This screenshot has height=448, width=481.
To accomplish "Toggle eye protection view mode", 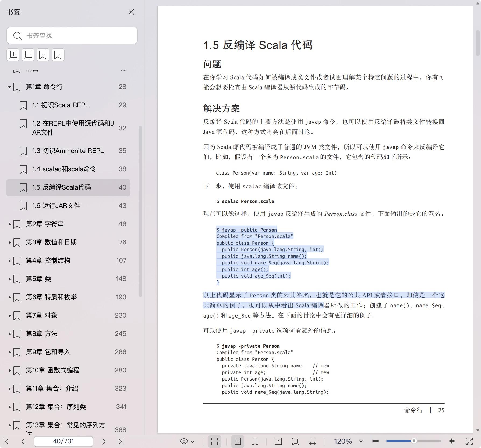I will pyautogui.click(x=184, y=441).
